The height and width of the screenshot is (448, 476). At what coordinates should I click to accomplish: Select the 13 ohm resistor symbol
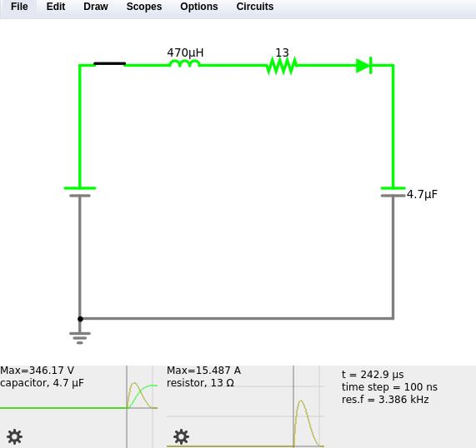pyautogui.click(x=282, y=65)
